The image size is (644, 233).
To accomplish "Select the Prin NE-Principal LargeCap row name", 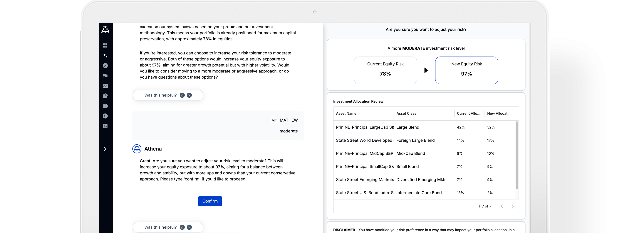I will tap(365, 127).
